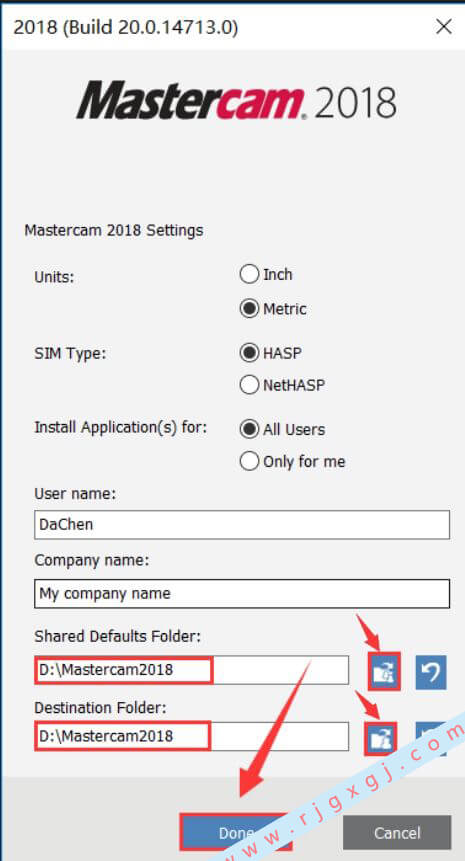Click into the Company name text box

(242, 594)
